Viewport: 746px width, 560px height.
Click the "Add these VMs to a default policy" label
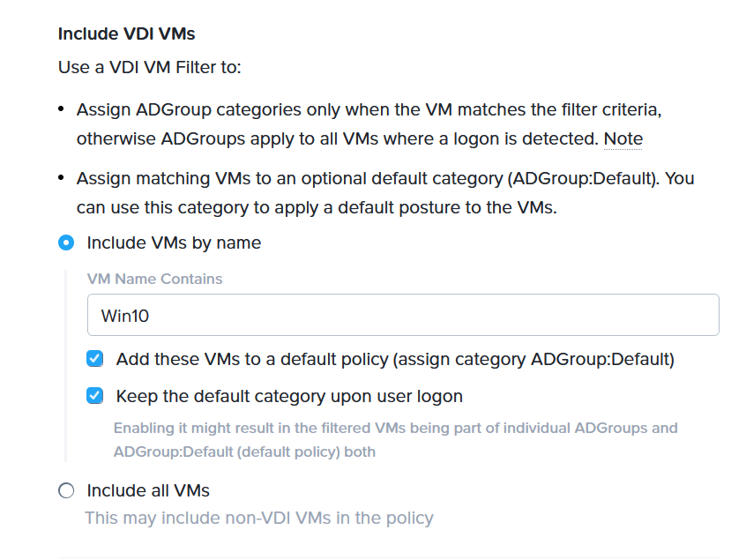pyautogui.click(x=395, y=359)
